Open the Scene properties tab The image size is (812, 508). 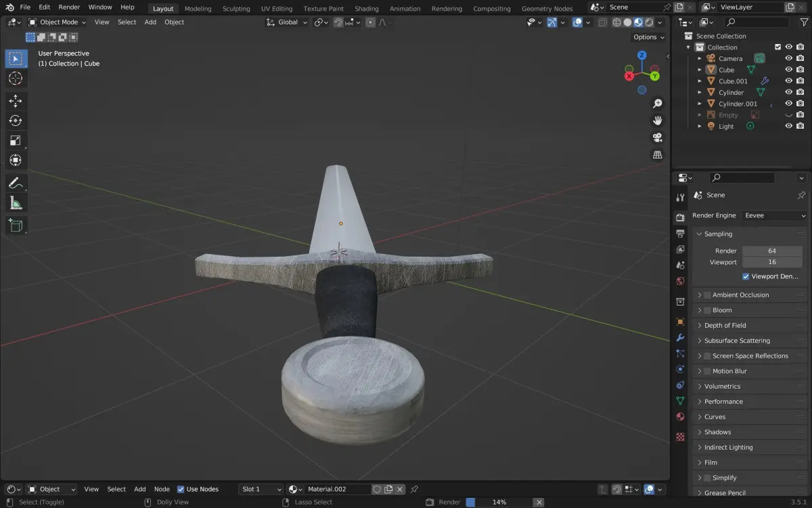click(680, 265)
